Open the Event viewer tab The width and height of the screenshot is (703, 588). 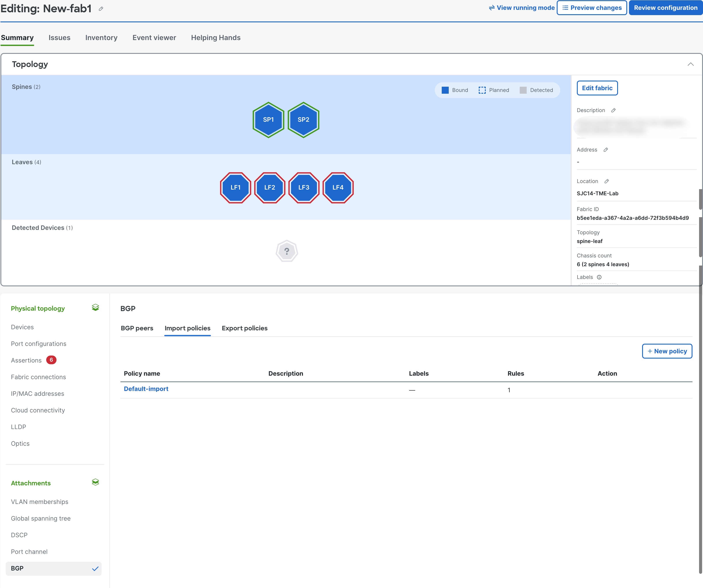[x=154, y=38]
